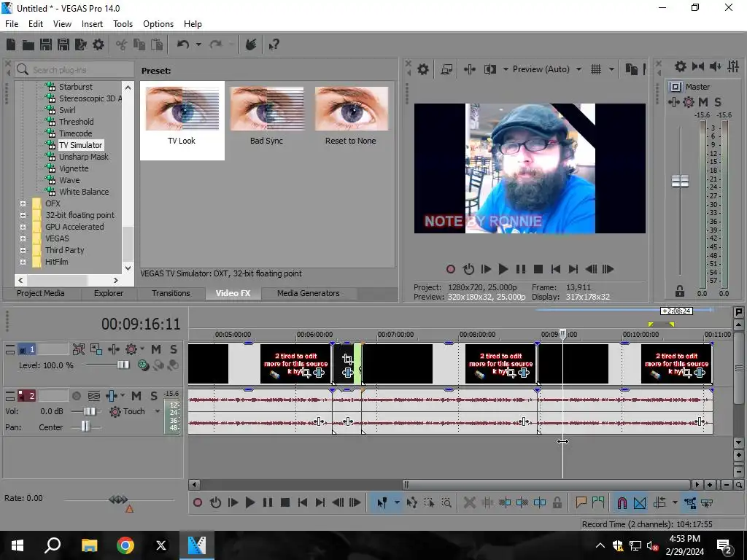Open interactive tutorials hand icon
Viewport: 747px width, 560px height.
(x=251, y=44)
